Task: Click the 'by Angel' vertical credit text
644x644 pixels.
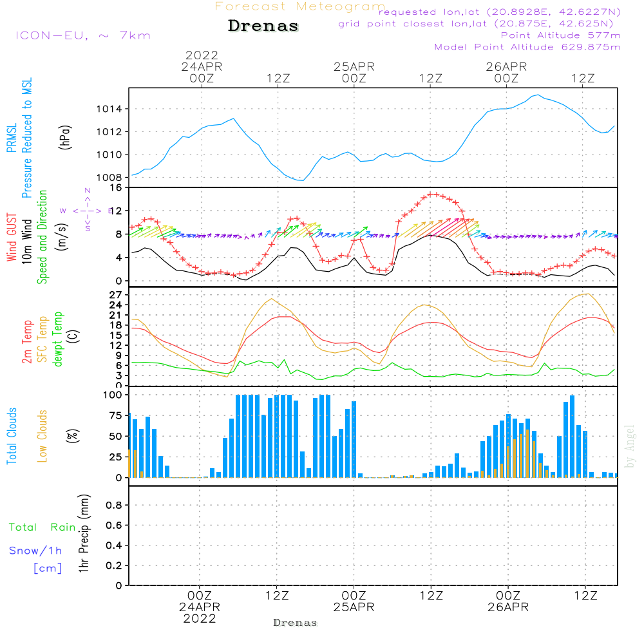Action: (630, 446)
